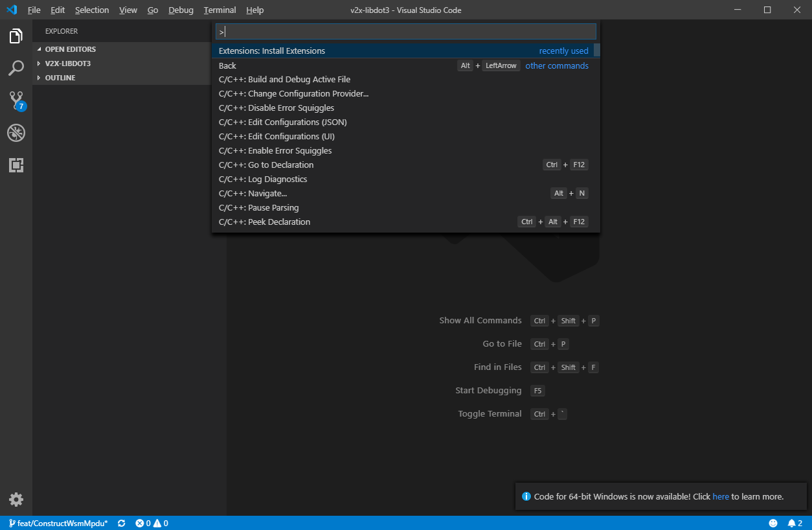Click the command palette input field
This screenshot has width=812, height=530.
point(405,32)
